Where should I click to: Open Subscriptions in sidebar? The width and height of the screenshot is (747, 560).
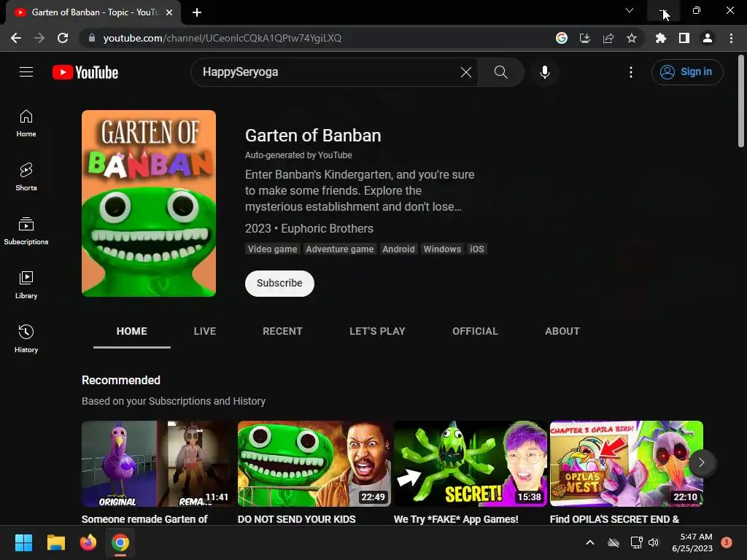[26, 231]
